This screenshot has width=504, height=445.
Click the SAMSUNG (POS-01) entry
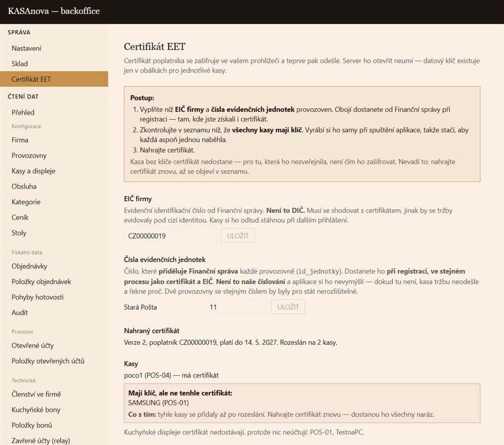pyautogui.click(x=158, y=402)
